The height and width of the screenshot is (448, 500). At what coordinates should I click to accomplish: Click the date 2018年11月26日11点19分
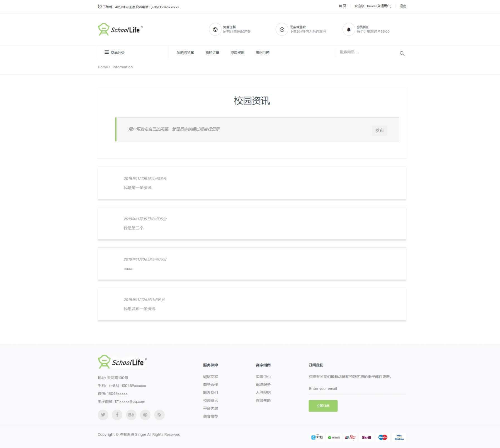(144, 299)
